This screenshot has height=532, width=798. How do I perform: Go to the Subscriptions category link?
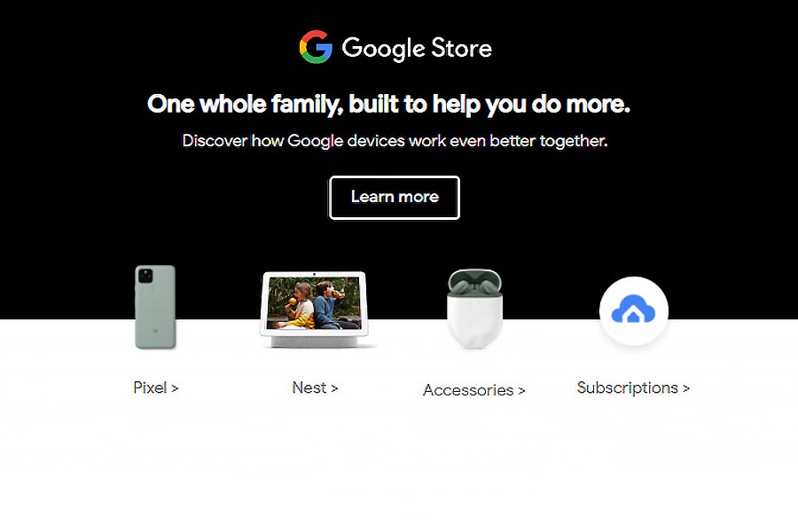point(633,388)
